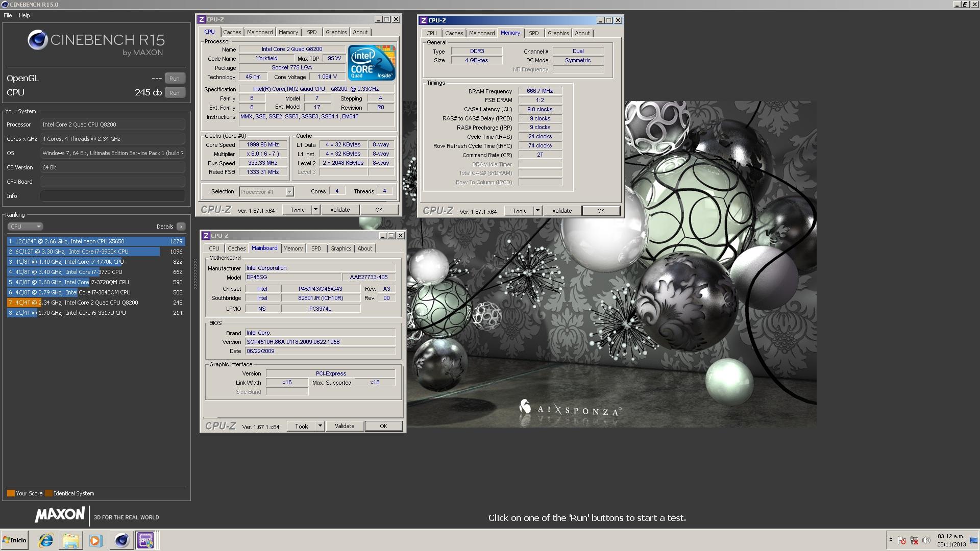Expand ranking Details arrow button
980x551 pixels.
tap(181, 227)
